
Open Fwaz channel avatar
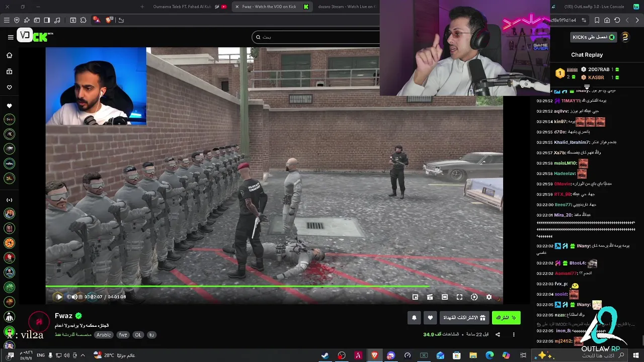coord(38,322)
